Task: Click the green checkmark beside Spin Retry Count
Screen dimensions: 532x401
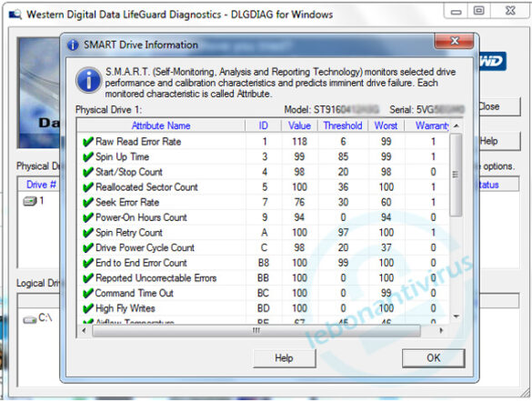Action: tap(88, 233)
